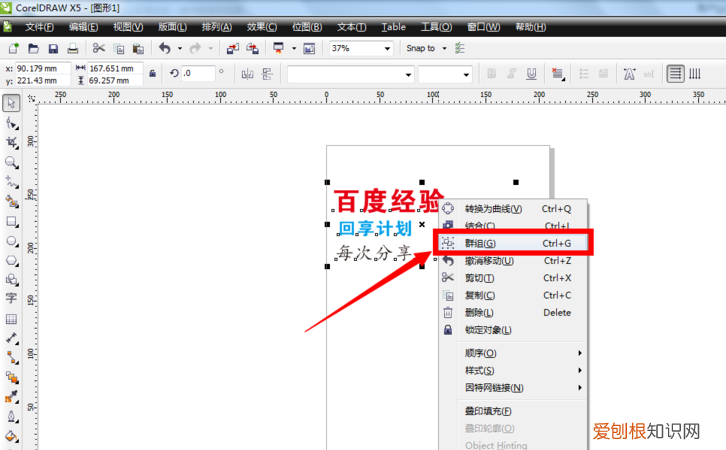Open the Welcome screen icon
Image resolution: width=726 pixels, height=450 pixels.
click(x=309, y=48)
